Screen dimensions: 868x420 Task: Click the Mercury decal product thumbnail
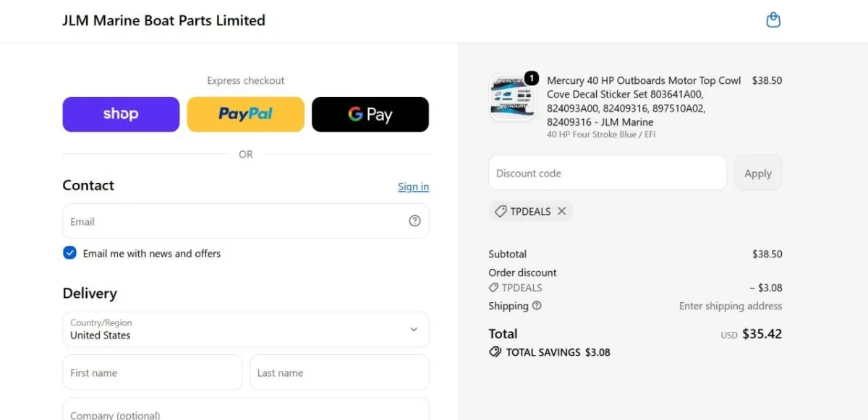click(x=512, y=98)
